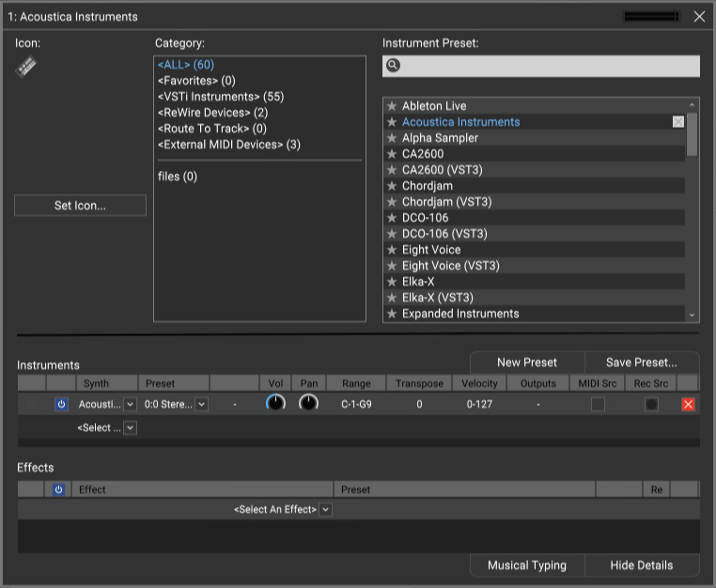Screen dimensions: 716x588
Task: Click the preset list scrollbar thumb
Action: click(692, 134)
